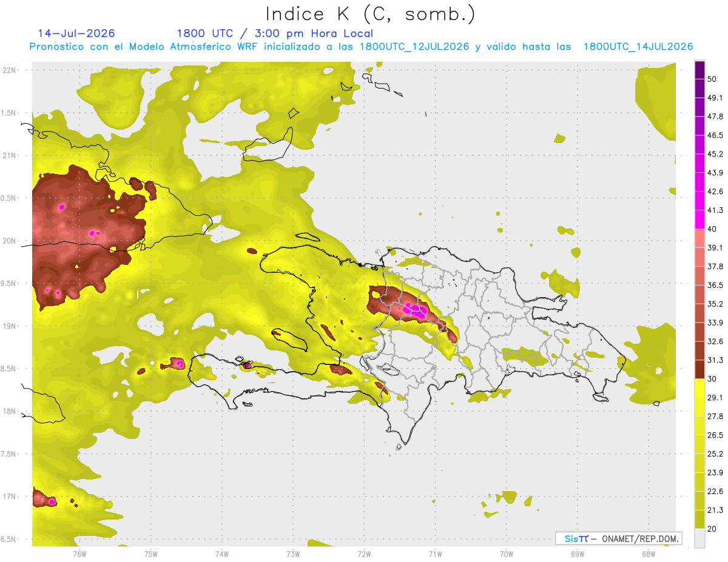Click the '73W' longitude label
Screen dimensions: 728x562
pyautogui.click(x=292, y=554)
